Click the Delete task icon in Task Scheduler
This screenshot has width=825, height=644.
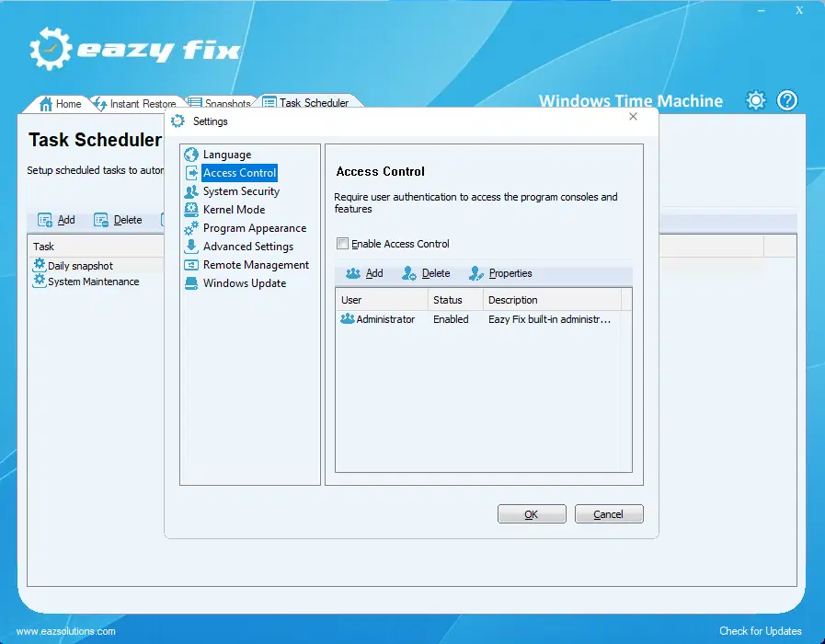pyautogui.click(x=101, y=220)
